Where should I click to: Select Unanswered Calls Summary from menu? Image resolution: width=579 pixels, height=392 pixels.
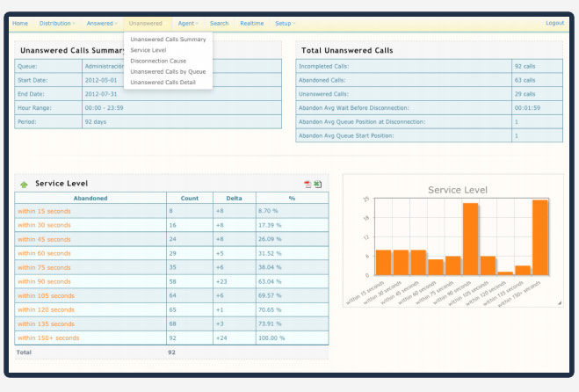click(168, 40)
